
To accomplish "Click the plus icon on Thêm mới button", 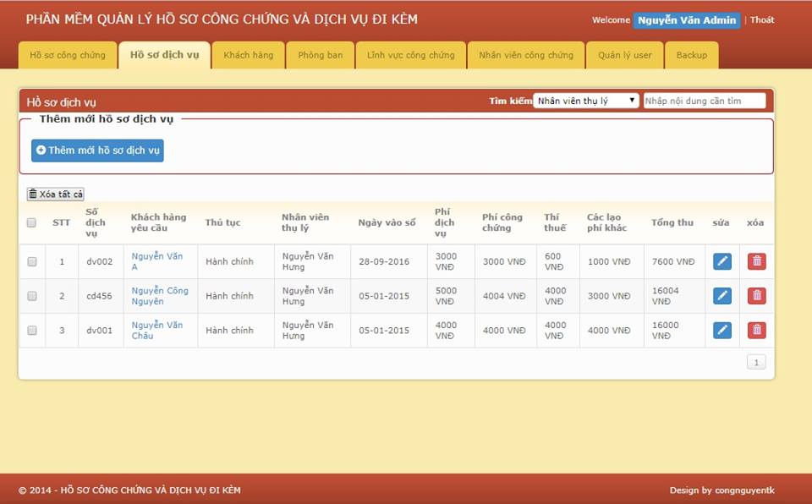I will [38, 151].
